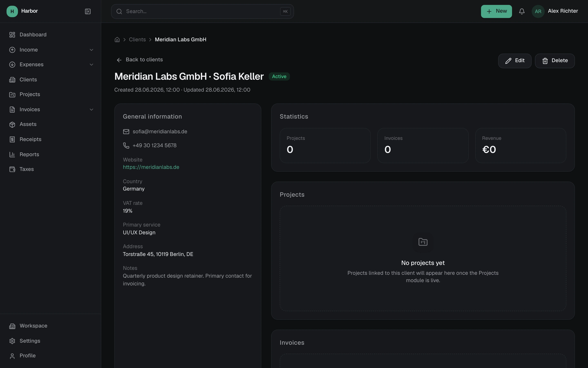Click the "No projects yet" message
588x368 pixels.
click(423, 263)
